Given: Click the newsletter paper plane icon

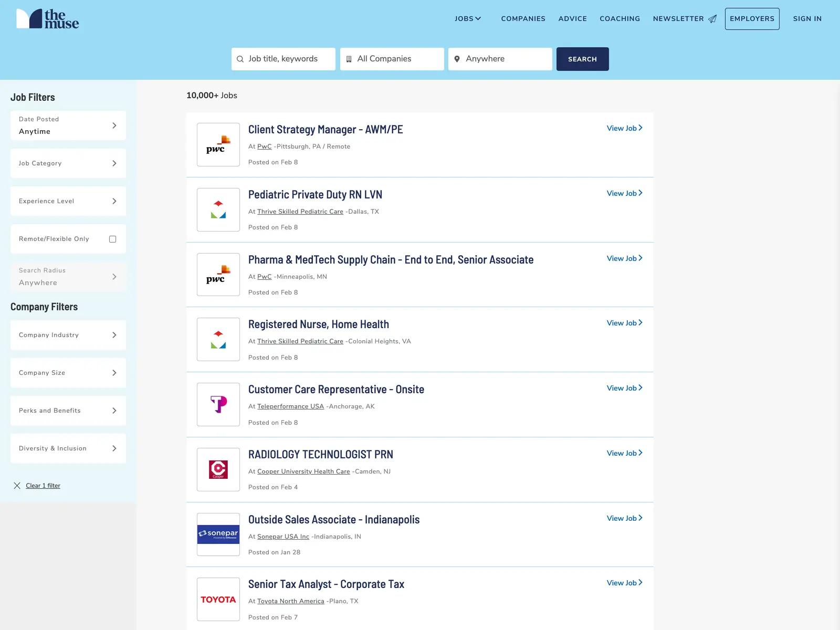Looking at the screenshot, I should pos(712,19).
